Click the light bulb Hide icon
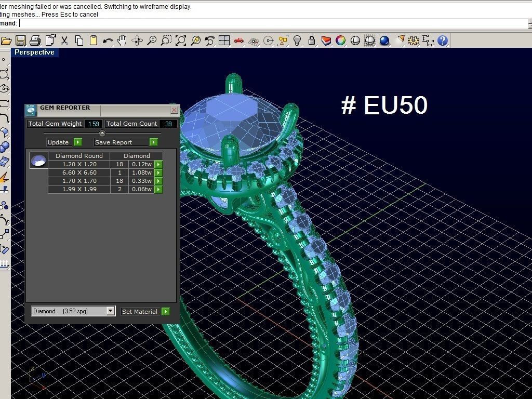Image resolution: width=532 pixels, height=399 pixels. [x=297, y=41]
